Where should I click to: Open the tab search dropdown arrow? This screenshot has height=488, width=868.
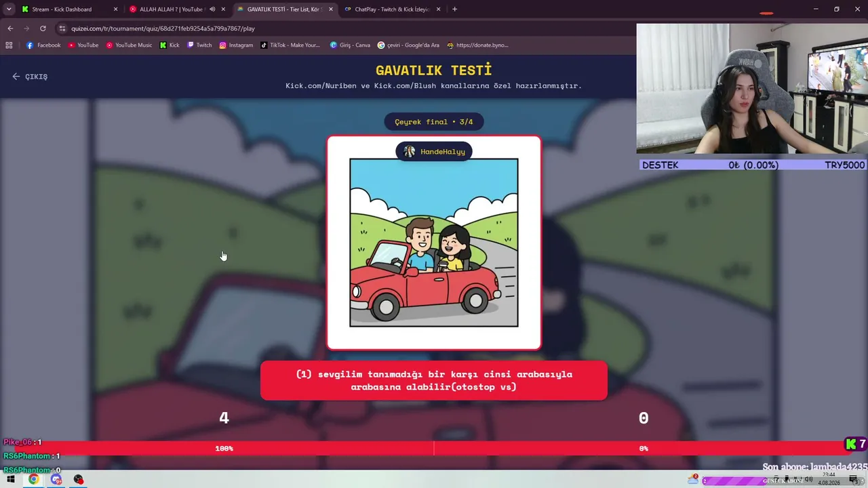pyautogui.click(x=9, y=9)
